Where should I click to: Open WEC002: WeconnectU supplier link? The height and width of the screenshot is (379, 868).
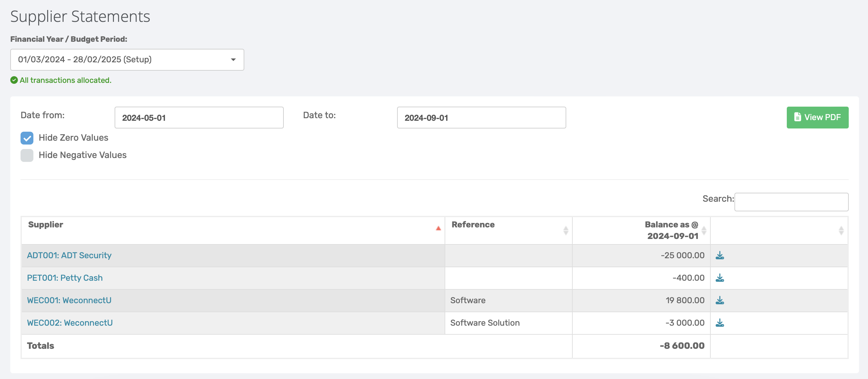(70, 323)
